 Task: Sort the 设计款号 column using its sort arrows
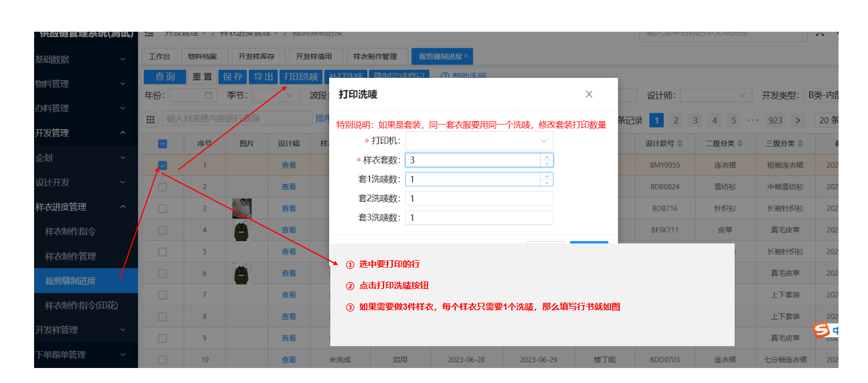(680, 144)
